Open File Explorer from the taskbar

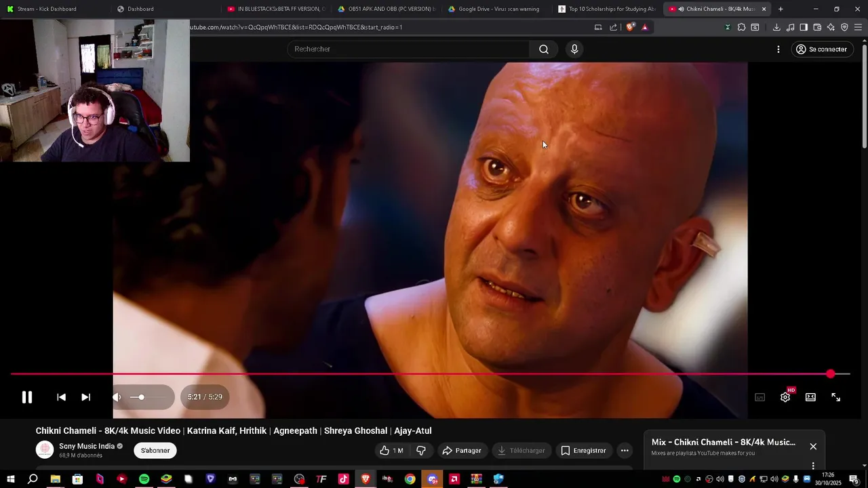pos(55,479)
